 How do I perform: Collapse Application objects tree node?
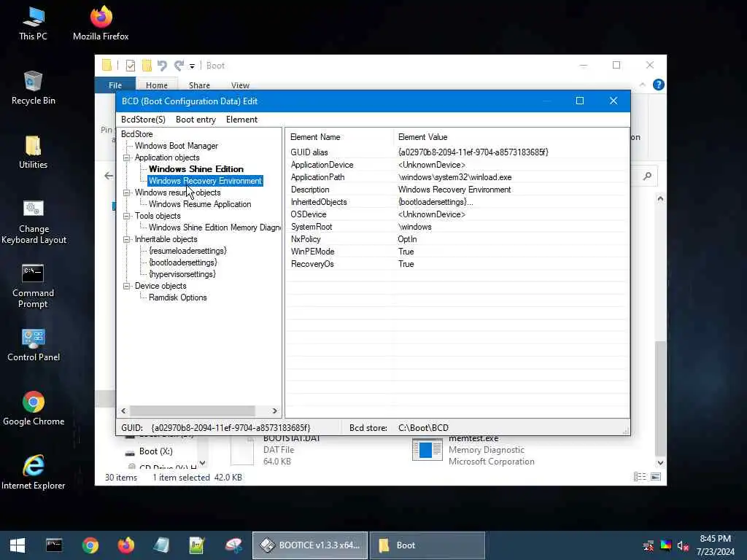pos(127,157)
